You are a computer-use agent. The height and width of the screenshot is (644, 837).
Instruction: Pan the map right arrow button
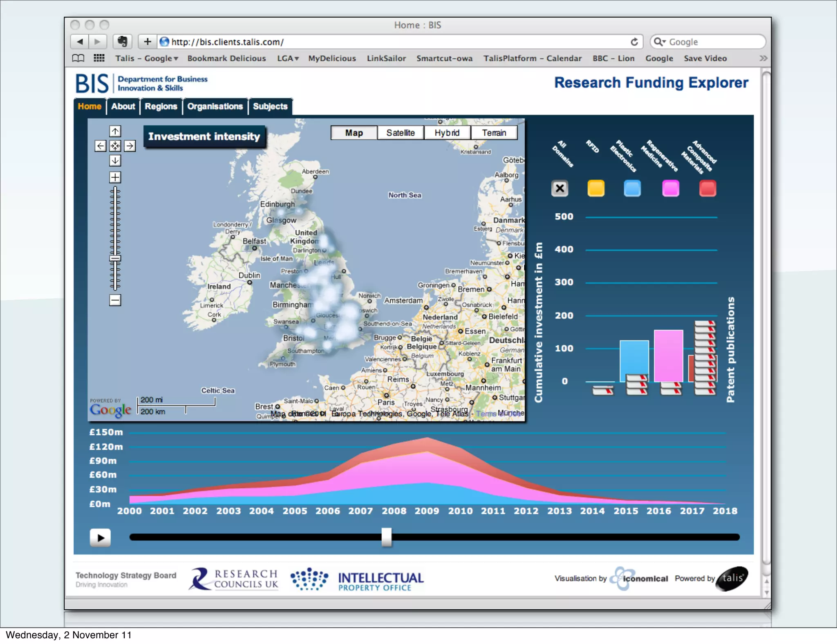pyautogui.click(x=130, y=146)
